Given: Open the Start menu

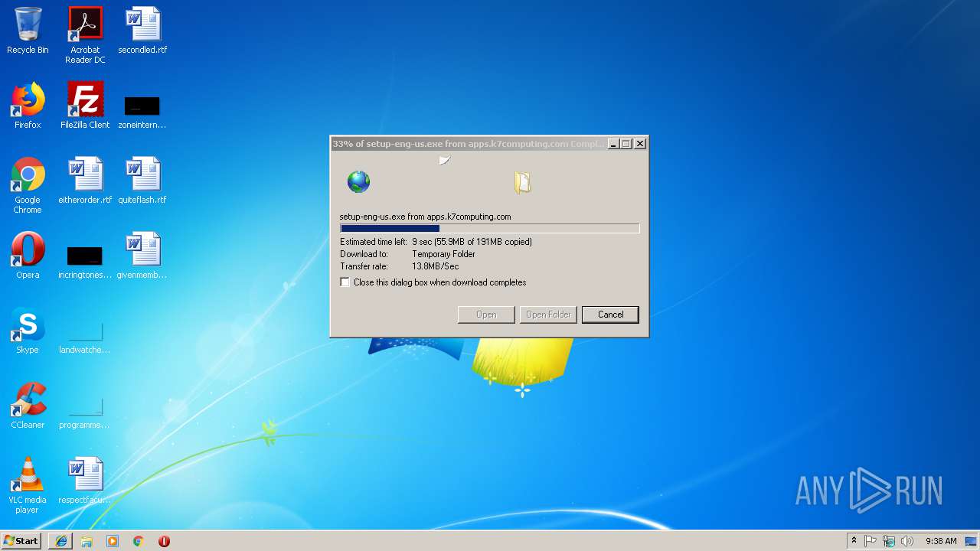Looking at the screenshot, I should click(x=21, y=541).
